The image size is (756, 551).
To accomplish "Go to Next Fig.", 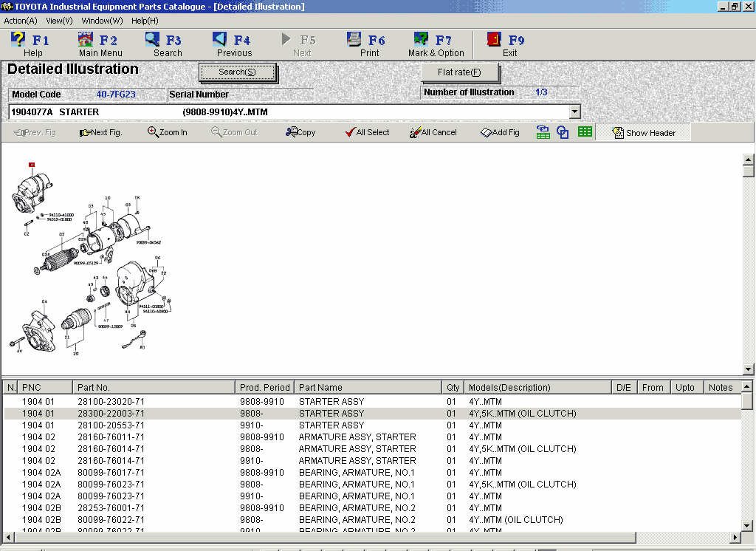I will pyautogui.click(x=100, y=132).
